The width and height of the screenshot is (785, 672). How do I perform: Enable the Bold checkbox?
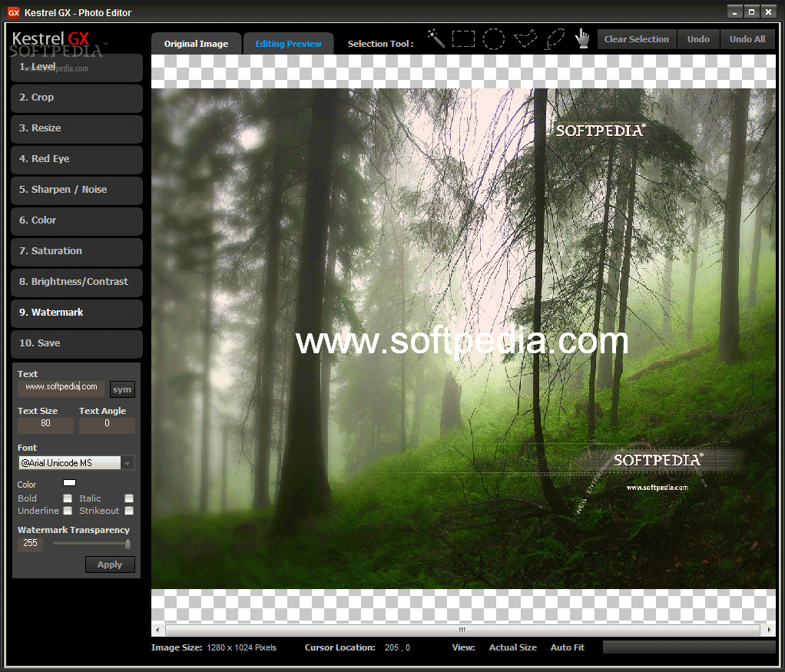coord(68,498)
